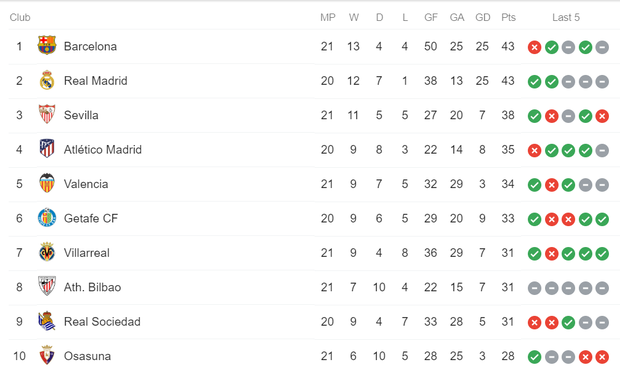The image size is (620, 373).
Task: Click the Osasuna club crest
Action: tap(47, 355)
